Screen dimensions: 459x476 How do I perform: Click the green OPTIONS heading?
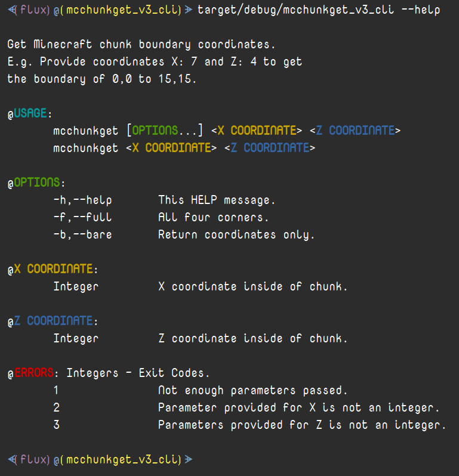pos(37,183)
